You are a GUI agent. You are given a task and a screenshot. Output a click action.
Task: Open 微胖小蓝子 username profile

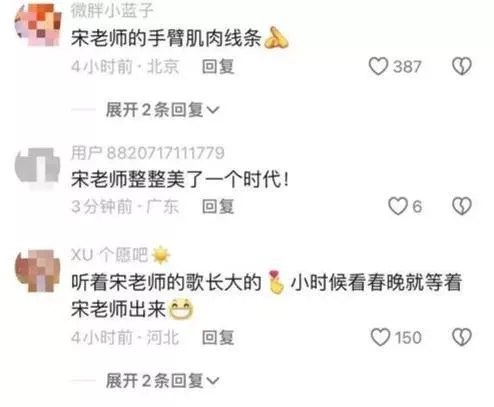[x=112, y=10]
